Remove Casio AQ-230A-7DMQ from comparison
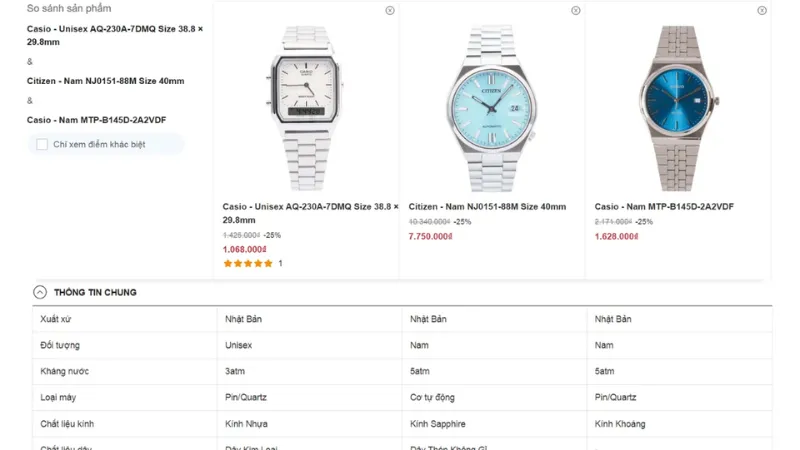This screenshot has width=800, height=450. (390, 10)
